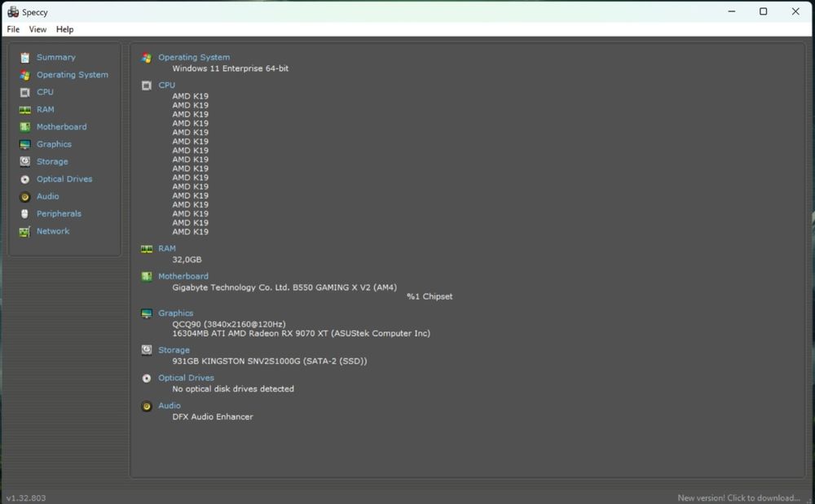The image size is (815, 504).
Task: Click Operating System heading link in summary
Action: [194, 57]
